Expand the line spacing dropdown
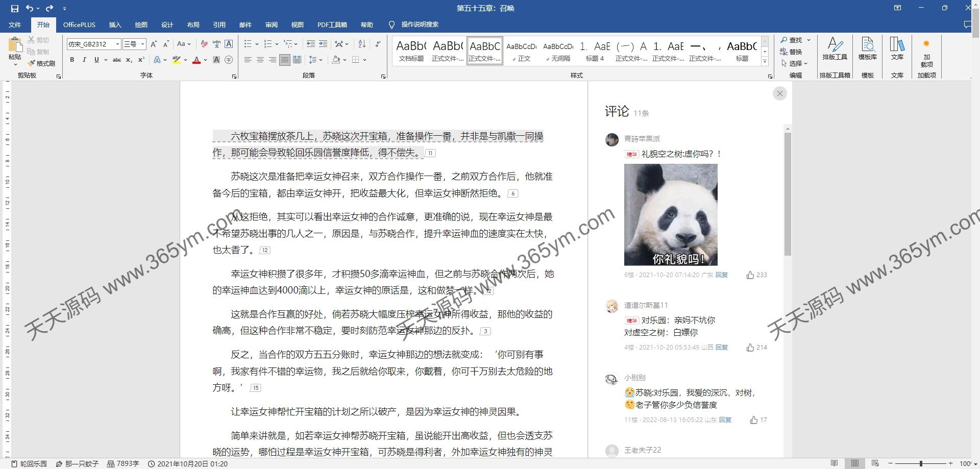The height and width of the screenshot is (469, 980). click(321, 60)
